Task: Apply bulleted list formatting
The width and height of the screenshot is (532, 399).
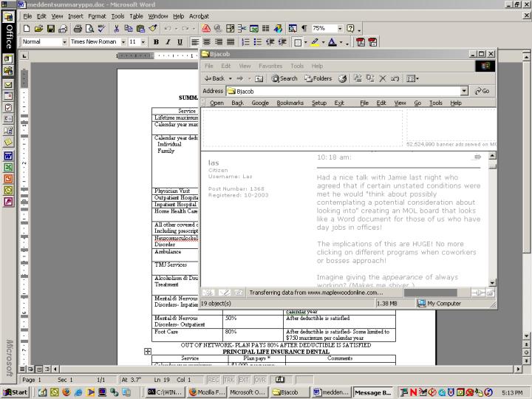Action: [258, 42]
